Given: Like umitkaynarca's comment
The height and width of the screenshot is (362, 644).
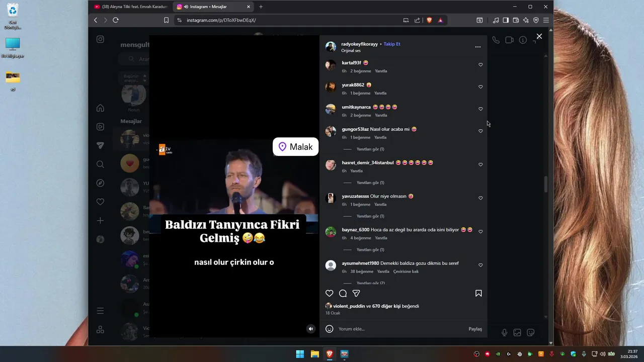Looking at the screenshot, I should pos(480,109).
